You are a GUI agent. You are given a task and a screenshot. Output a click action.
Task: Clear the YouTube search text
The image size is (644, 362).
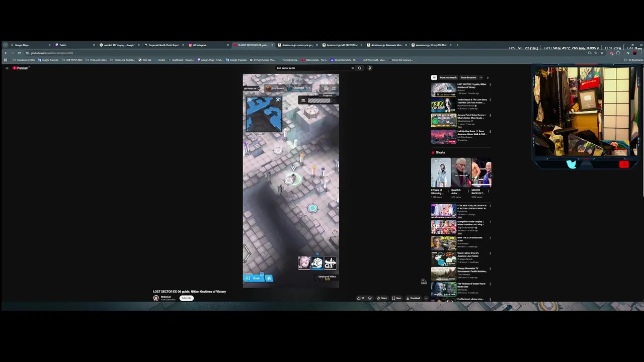pos(352,68)
